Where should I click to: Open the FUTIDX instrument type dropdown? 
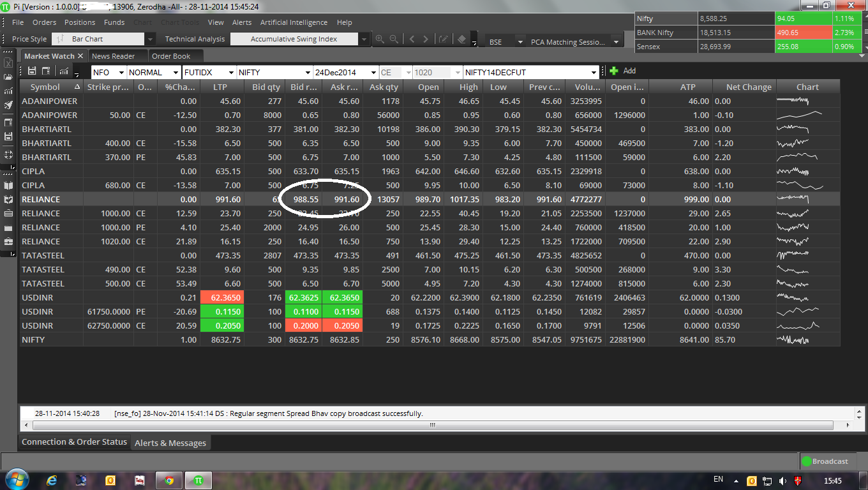(x=230, y=72)
